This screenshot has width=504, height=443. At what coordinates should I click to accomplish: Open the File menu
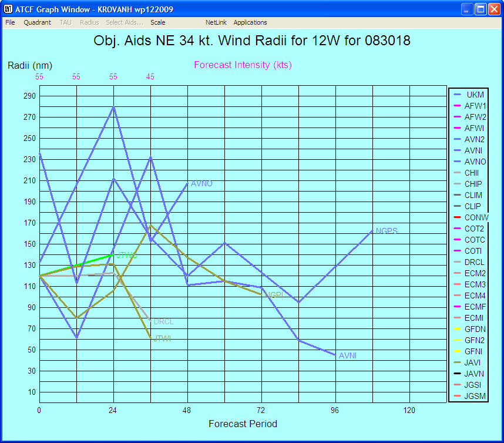pos(9,22)
